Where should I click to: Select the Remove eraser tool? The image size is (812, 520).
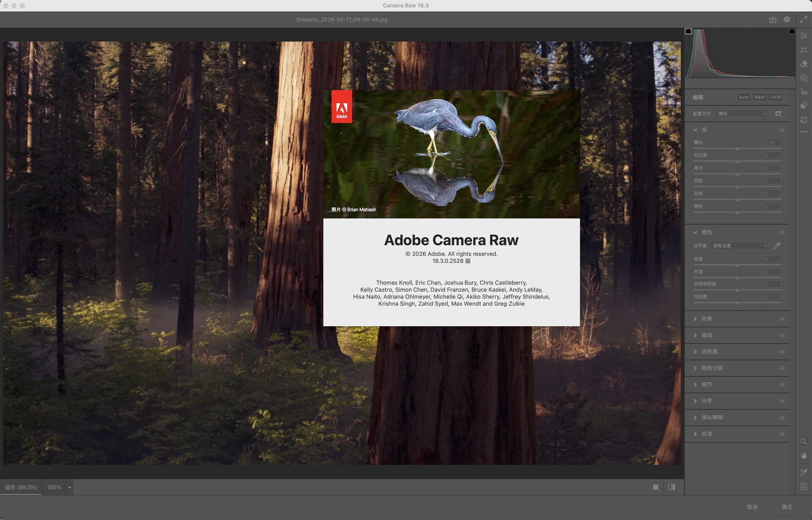(x=804, y=64)
